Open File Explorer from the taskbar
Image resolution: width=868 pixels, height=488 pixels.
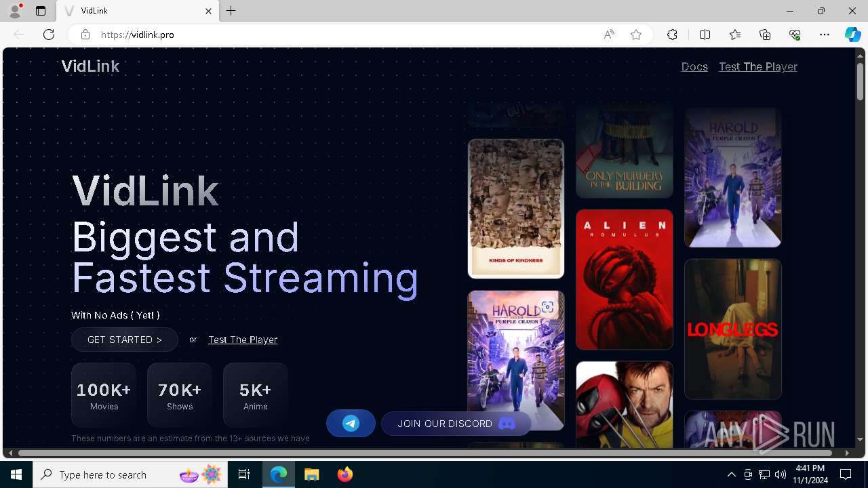click(x=312, y=474)
